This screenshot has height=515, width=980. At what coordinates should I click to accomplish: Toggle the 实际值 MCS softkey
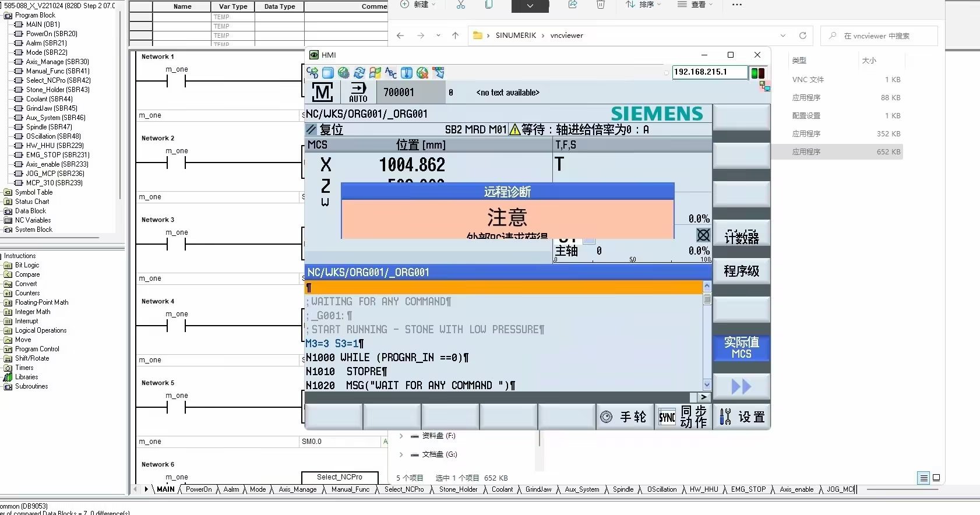pyautogui.click(x=741, y=347)
